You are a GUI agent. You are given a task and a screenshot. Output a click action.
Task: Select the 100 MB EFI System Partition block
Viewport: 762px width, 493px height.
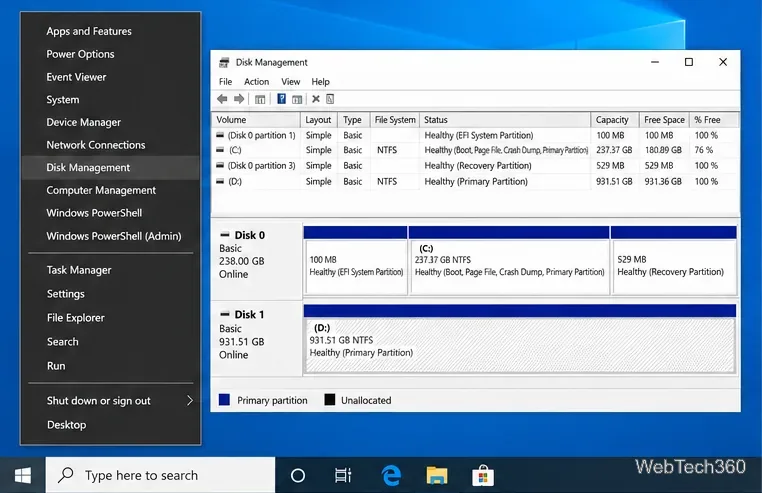click(356, 261)
